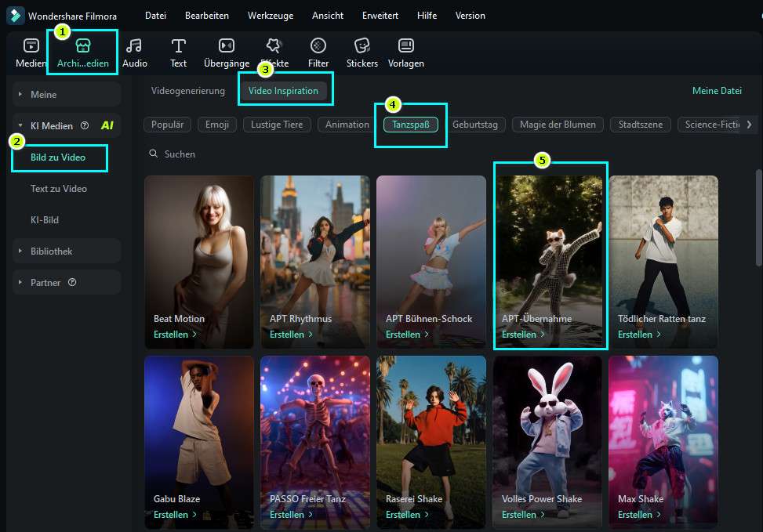Select Bild zu Video in the sidebar
Screen dimensions: 763x532
[x=58, y=157]
